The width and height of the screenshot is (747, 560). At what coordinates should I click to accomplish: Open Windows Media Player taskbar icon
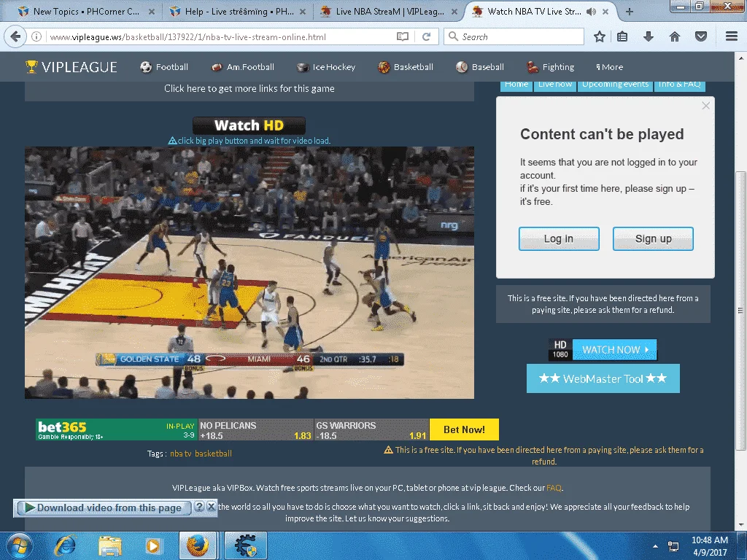tap(153, 545)
